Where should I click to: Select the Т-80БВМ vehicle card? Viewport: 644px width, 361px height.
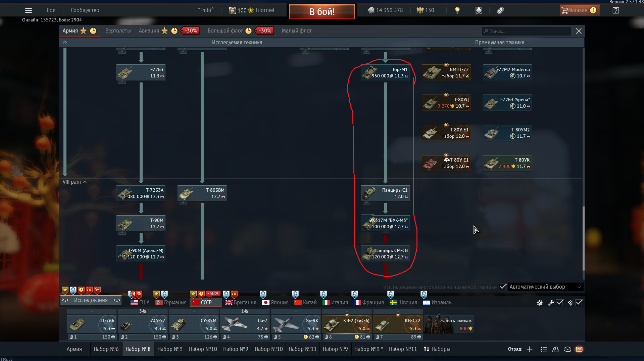[202, 193]
